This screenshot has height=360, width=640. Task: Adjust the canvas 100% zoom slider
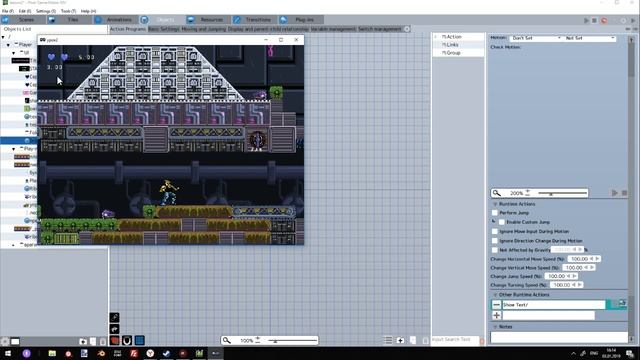(x=292, y=340)
